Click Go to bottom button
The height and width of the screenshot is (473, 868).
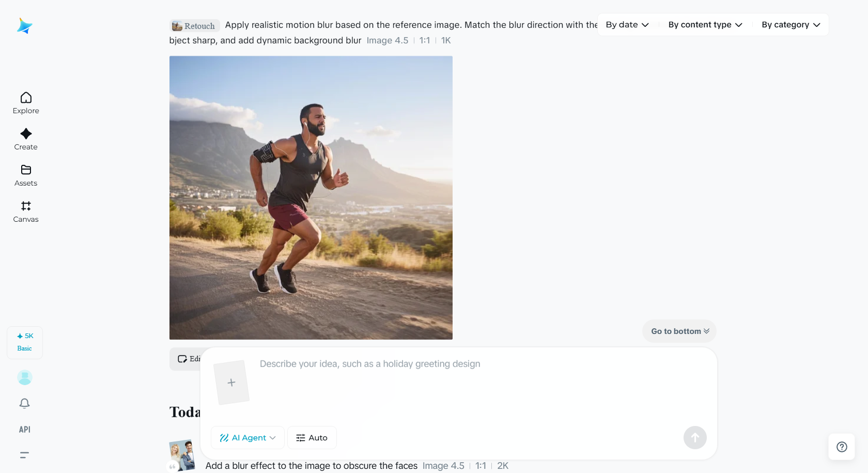tap(679, 331)
